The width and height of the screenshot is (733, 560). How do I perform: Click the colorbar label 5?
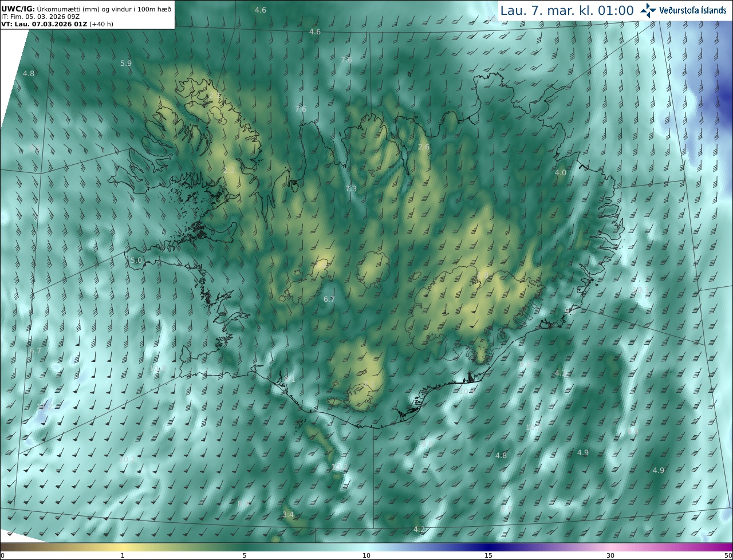[245, 555]
